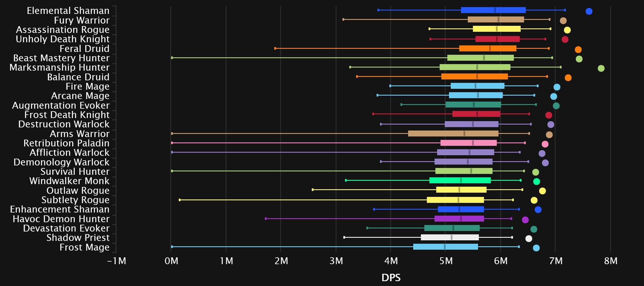
Task: Click the Shadow Priest white outlier dot
Action: tap(529, 239)
